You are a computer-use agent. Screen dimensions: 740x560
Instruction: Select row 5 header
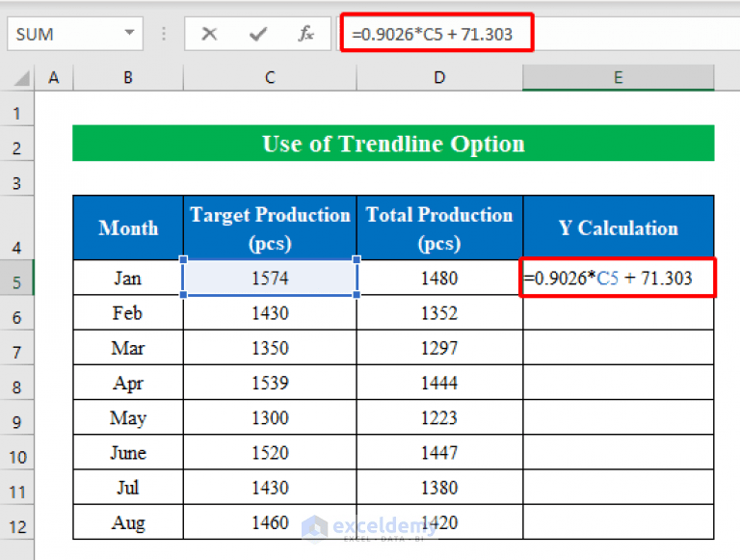(17, 282)
